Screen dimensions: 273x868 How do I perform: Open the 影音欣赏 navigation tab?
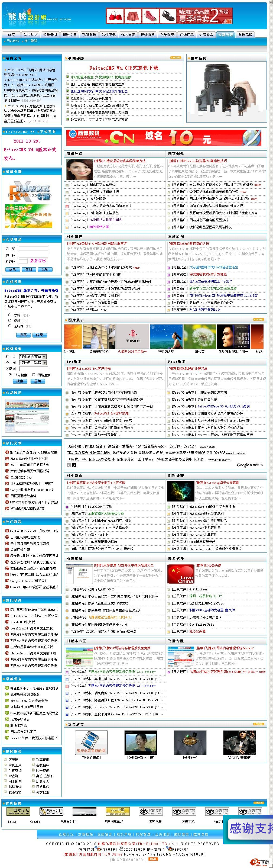click(206, 35)
